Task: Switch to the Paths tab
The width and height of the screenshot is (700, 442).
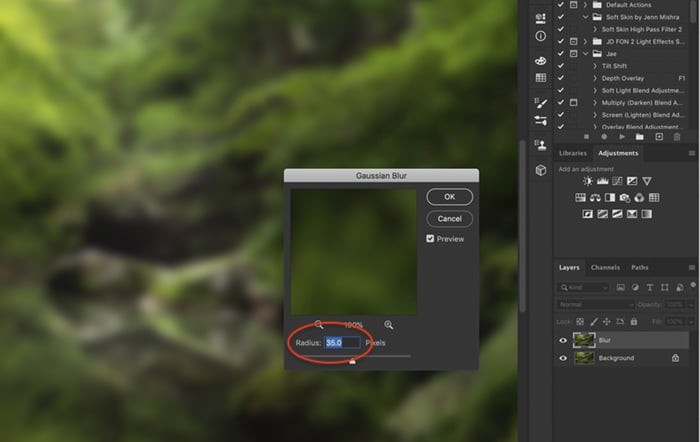Action: pyautogui.click(x=639, y=267)
